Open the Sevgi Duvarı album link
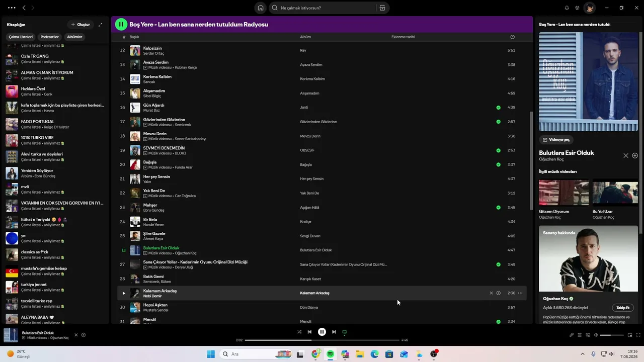This screenshot has width=644, height=362. click(x=310, y=236)
